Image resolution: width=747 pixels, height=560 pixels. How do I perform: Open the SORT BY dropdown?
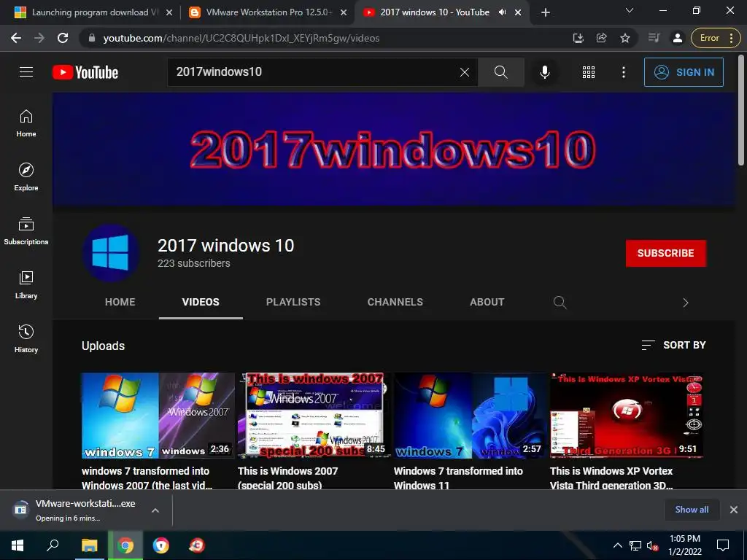click(x=673, y=345)
